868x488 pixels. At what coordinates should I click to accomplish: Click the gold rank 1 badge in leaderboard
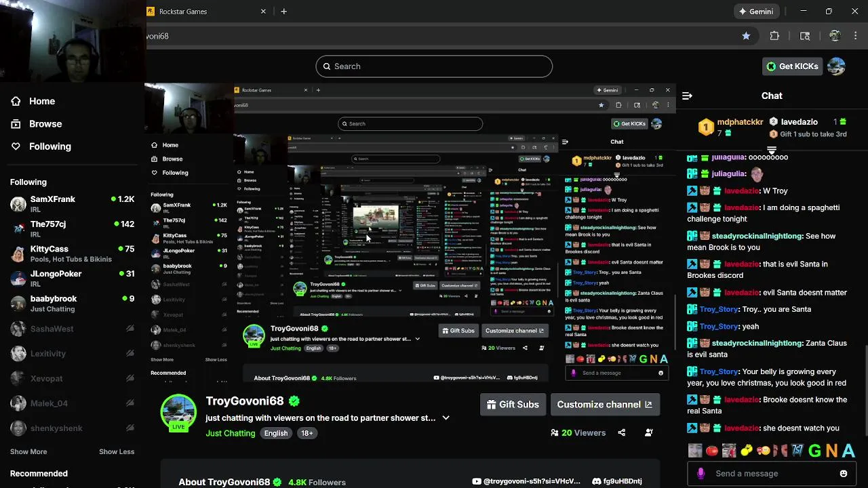[x=706, y=127]
